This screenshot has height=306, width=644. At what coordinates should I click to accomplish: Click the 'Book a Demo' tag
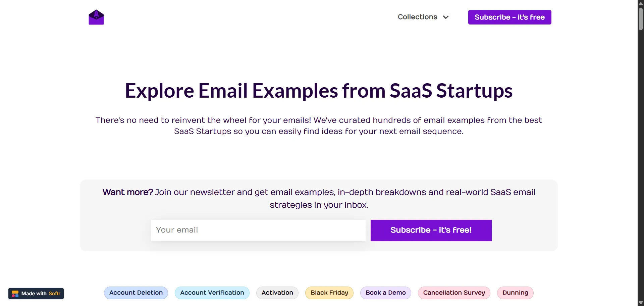[x=385, y=293]
